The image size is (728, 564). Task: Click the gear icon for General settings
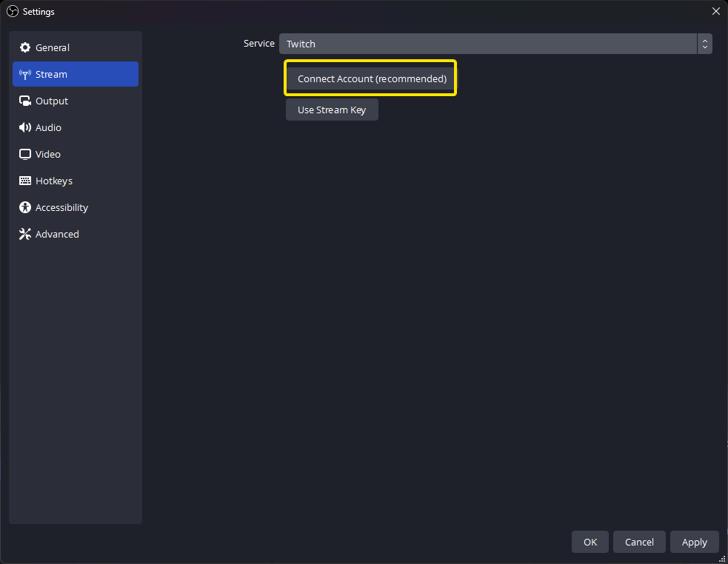[x=25, y=47]
